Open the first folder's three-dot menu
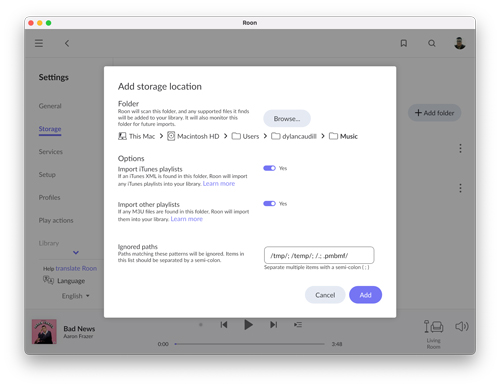This screenshot has width=500, height=387. coord(460,148)
